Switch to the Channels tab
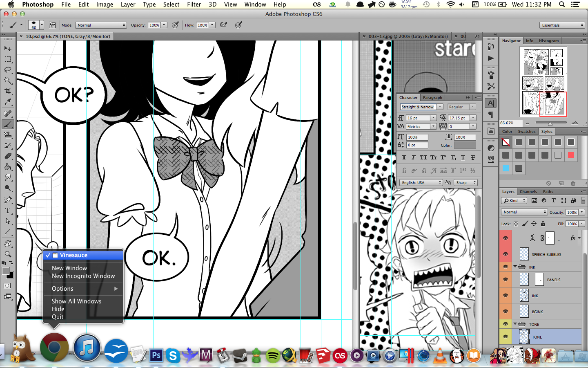The image size is (588, 368). [x=528, y=191]
